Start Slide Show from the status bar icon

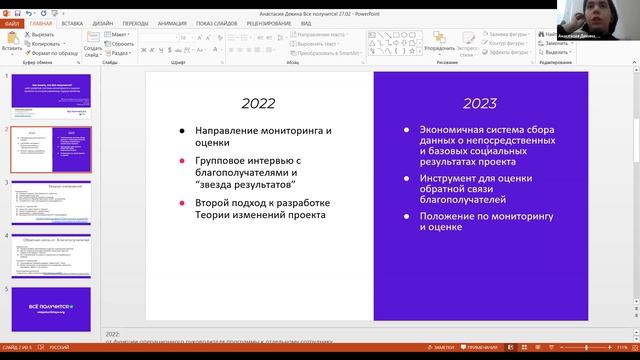pos(551,347)
